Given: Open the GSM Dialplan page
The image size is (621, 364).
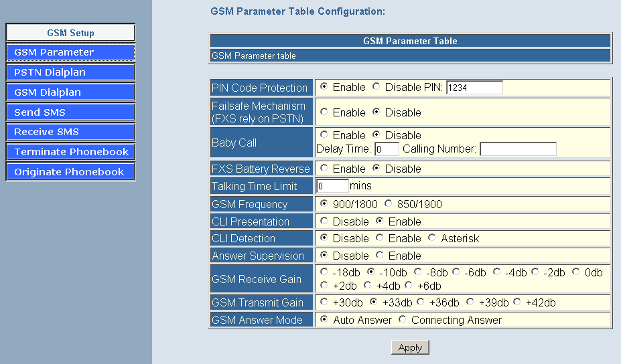Looking at the screenshot, I should tap(70, 92).
